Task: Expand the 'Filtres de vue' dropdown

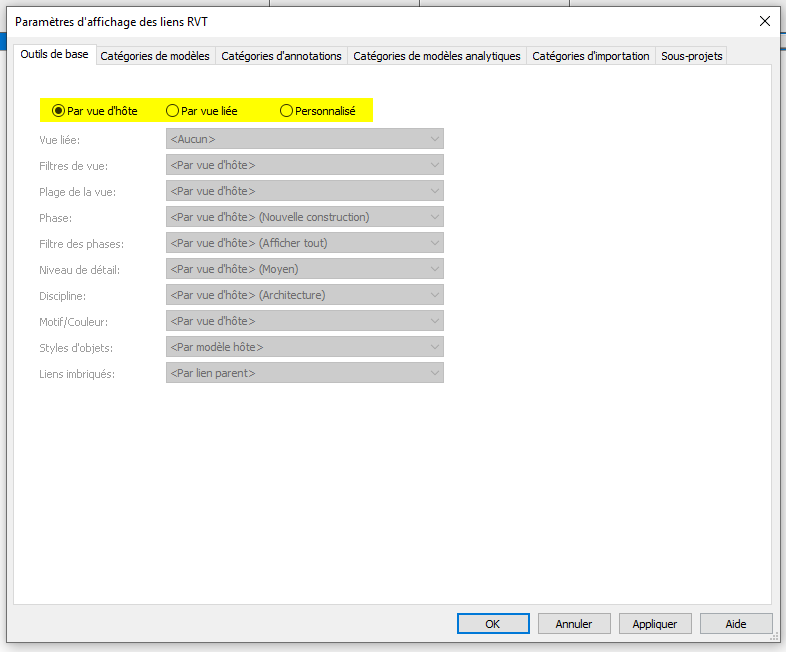Action: pyautogui.click(x=304, y=165)
